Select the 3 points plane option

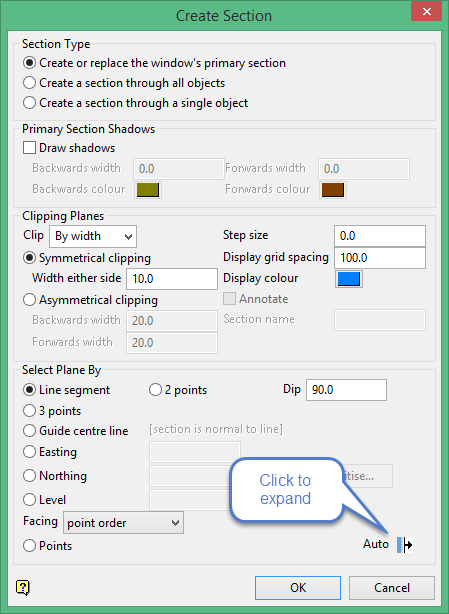tap(29, 410)
